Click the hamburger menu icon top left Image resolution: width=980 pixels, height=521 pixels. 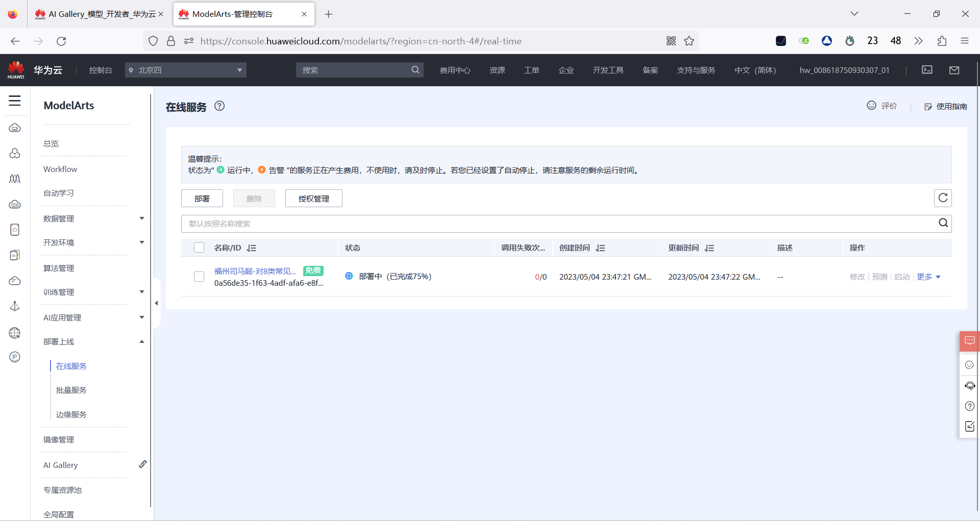[15, 101]
